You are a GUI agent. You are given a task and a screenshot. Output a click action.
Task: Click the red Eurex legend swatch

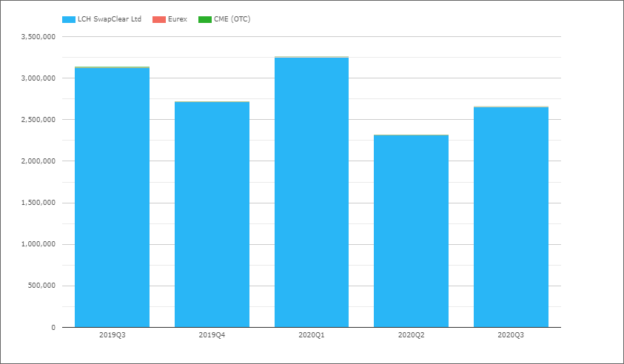coord(159,19)
